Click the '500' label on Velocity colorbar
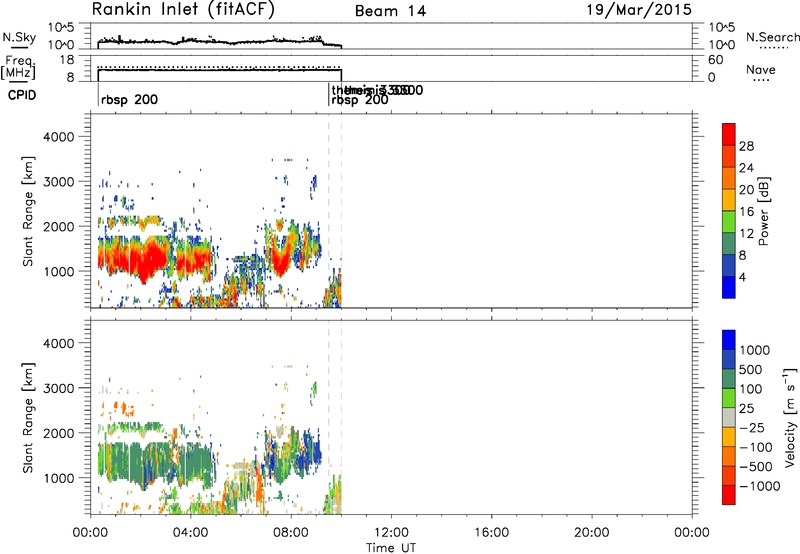Image resolution: width=800 pixels, height=554 pixels. pos(751,370)
